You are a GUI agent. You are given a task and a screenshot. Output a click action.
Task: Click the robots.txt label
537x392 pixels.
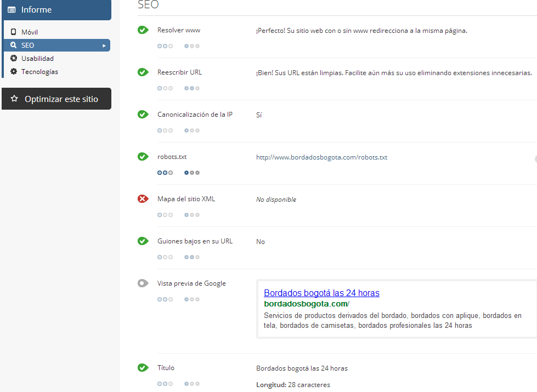pos(172,157)
